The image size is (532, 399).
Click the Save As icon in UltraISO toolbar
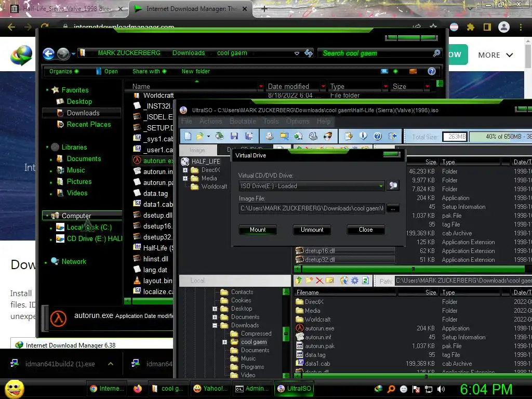tap(249, 137)
